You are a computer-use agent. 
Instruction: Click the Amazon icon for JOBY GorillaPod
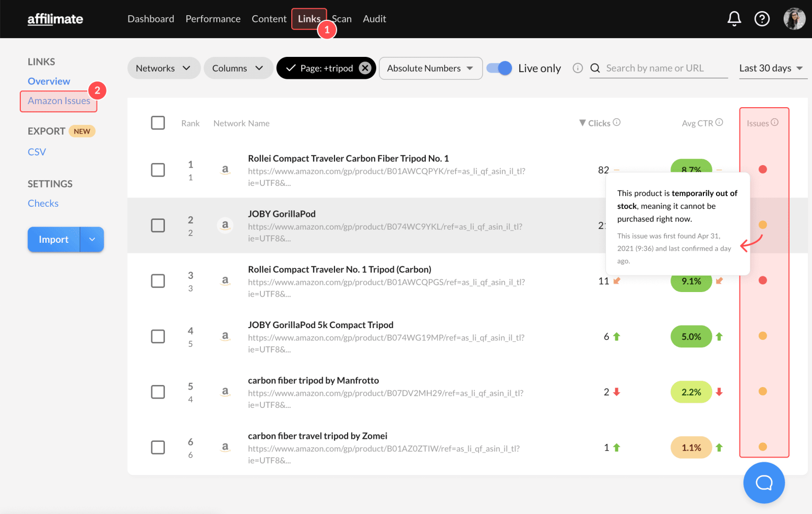225,225
